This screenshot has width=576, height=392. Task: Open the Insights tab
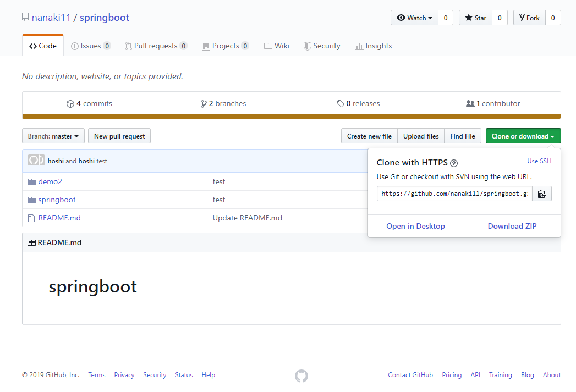click(373, 46)
